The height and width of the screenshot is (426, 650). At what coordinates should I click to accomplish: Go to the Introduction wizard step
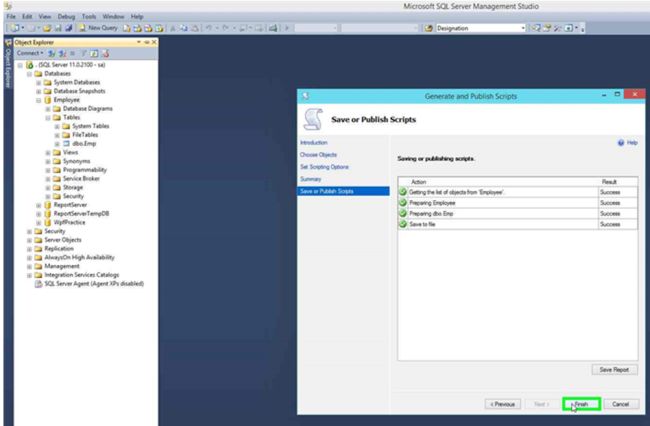[x=314, y=143]
